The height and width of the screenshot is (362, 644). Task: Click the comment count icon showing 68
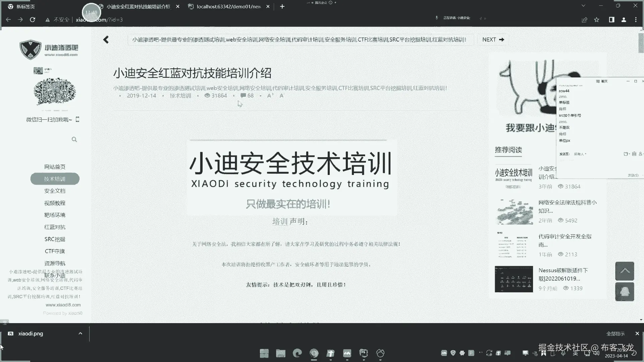[x=243, y=96]
